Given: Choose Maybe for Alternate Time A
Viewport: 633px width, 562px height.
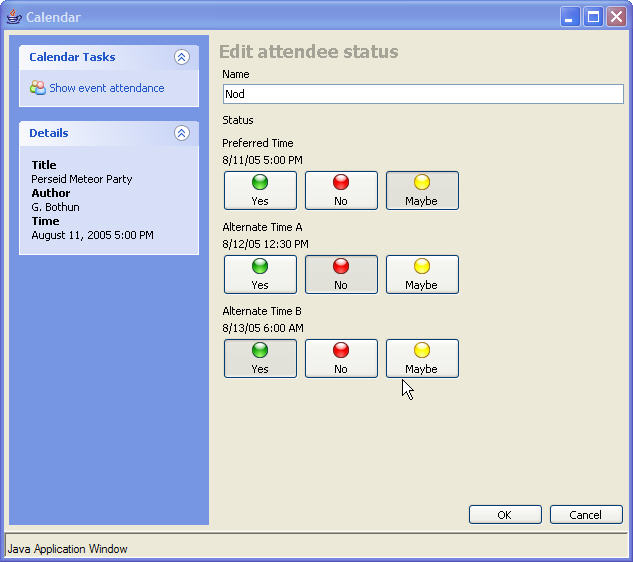Looking at the screenshot, I should click(x=422, y=275).
